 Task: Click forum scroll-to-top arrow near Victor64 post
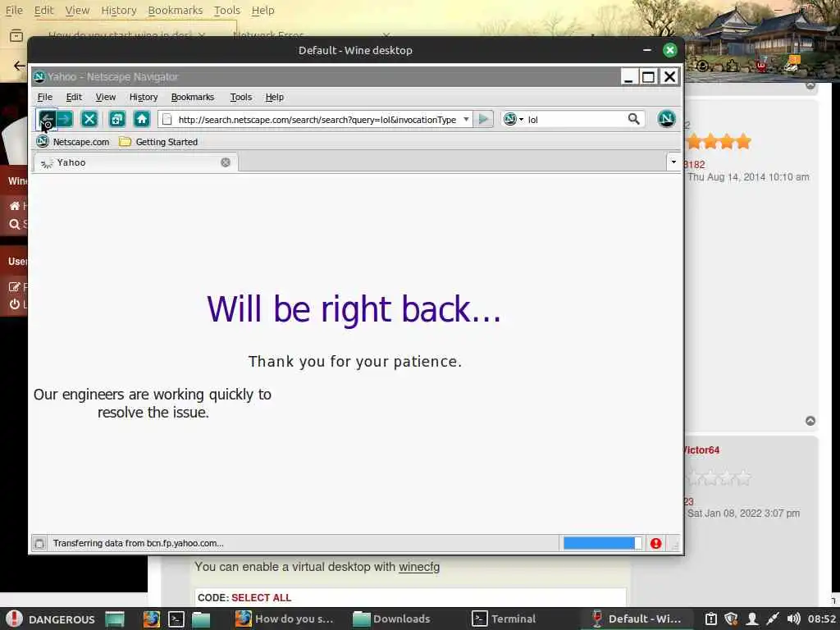810,421
